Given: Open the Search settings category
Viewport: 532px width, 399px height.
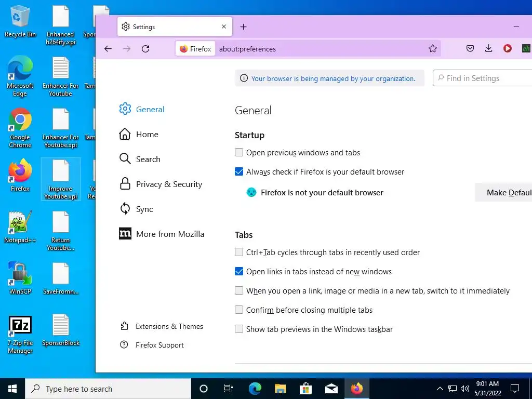Looking at the screenshot, I should point(140,159).
